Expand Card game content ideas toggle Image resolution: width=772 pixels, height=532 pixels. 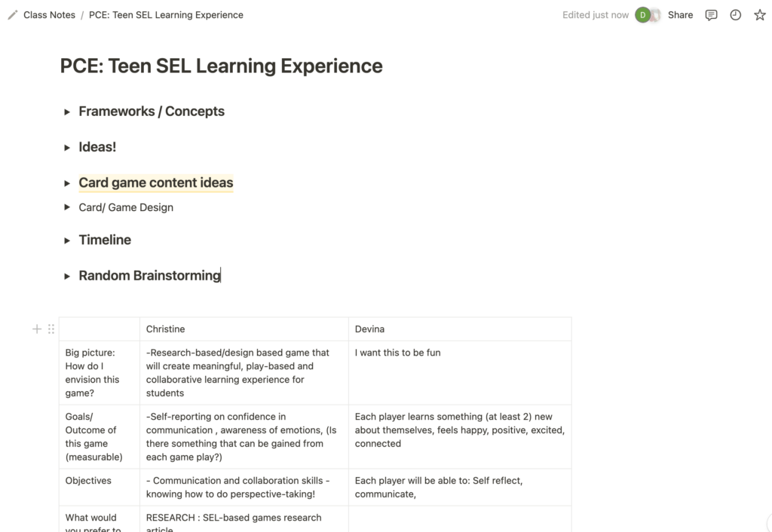67,184
